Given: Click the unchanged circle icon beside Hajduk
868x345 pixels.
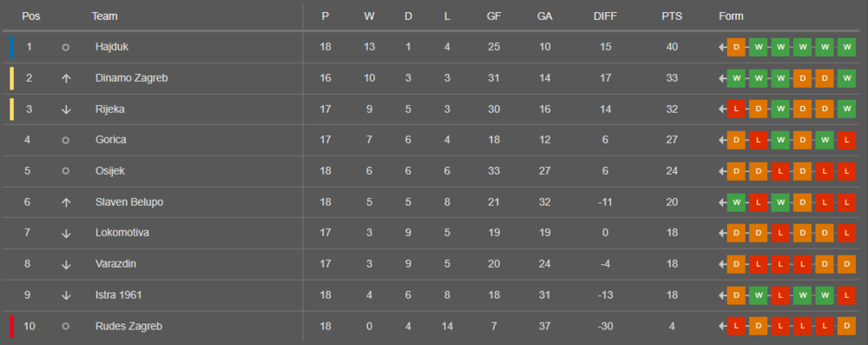Looking at the screenshot, I should pos(65,48).
